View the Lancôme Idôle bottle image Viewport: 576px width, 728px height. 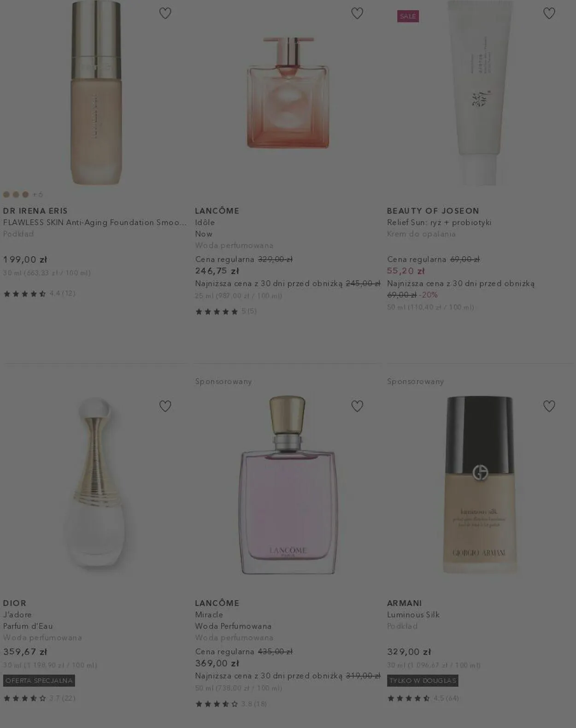pyautogui.click(x=288, y=93)
